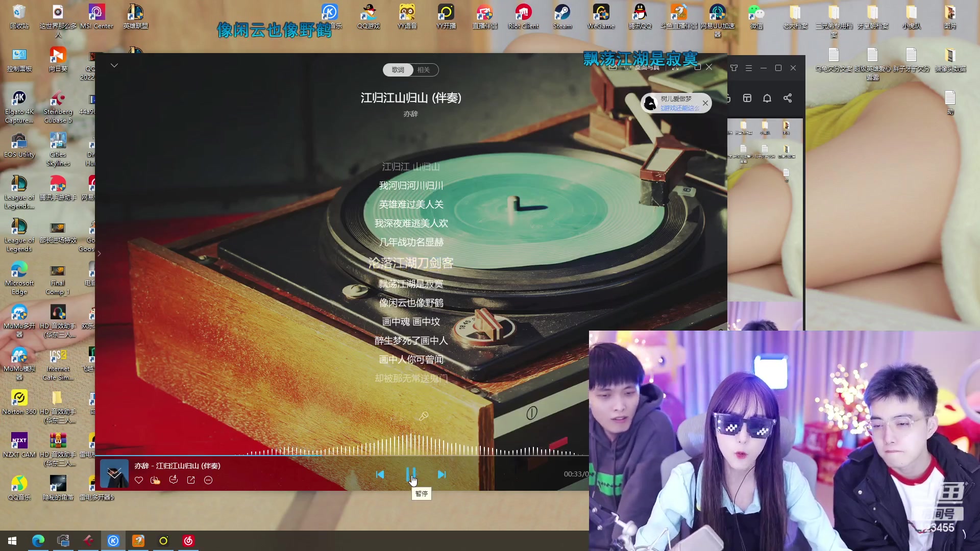This screenshot has height=551, width=980.
Task: Open the 直播伴侣 desktop shortcut
Action: coord(485,16)
